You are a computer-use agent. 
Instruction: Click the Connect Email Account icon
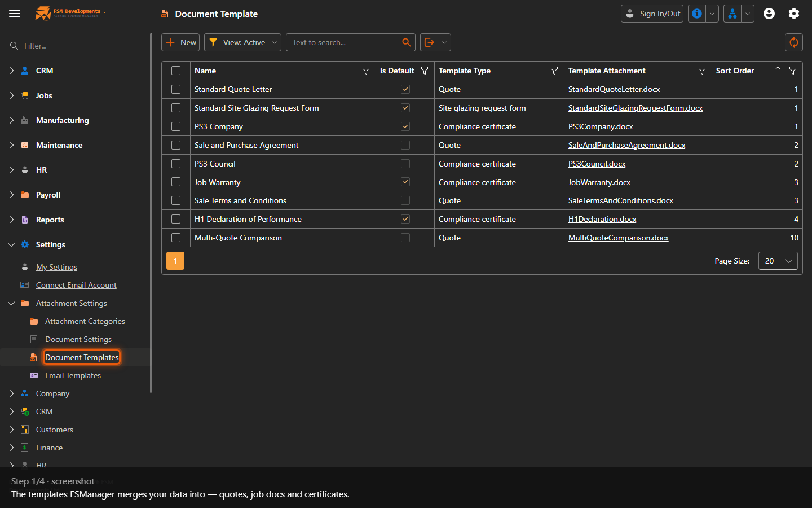click(x=25, y=285)
